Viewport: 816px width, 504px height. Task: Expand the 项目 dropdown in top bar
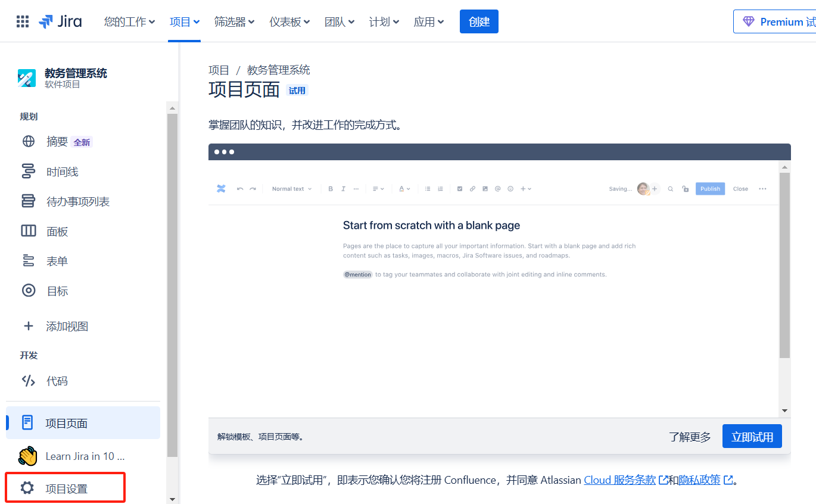pos(184,22)
